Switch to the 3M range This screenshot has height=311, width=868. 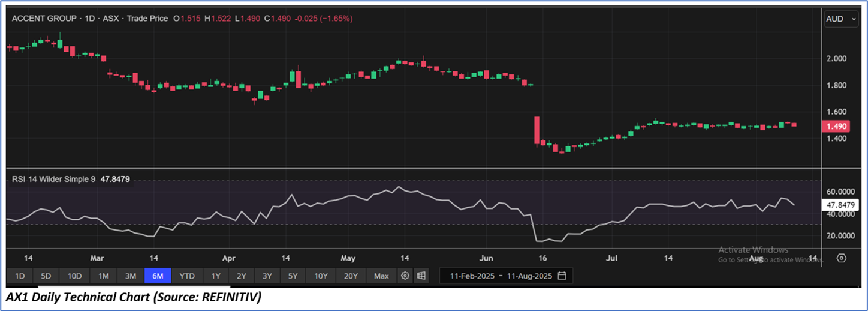pyautogui.click(x=130, y=276)
